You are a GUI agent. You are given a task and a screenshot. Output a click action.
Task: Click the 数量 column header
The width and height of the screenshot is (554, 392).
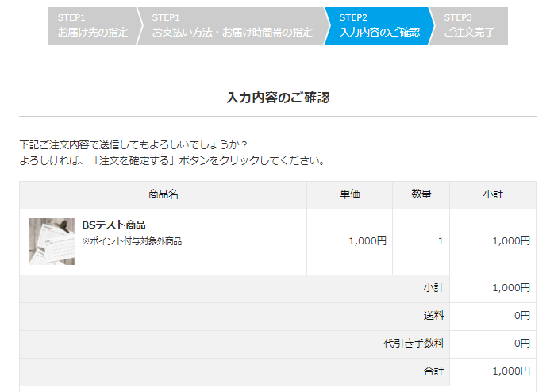pyautogui.click(x=421, y=194)
